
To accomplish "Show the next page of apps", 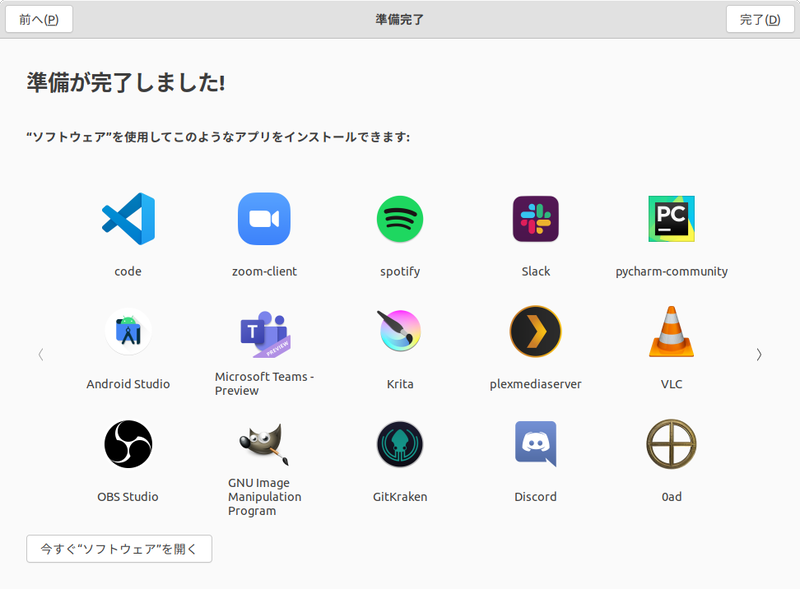I will [x=759, y=355].
